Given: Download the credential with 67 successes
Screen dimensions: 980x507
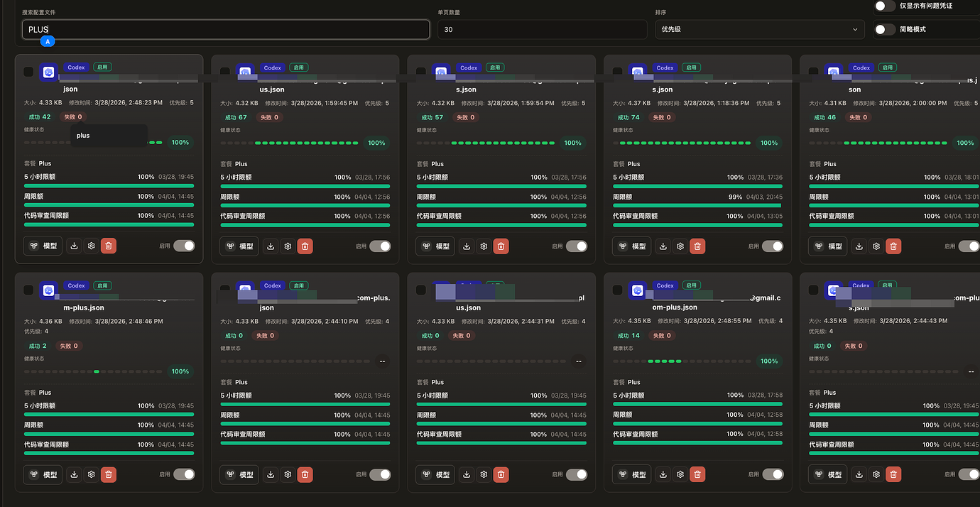Looking at the screenshot, I should click(271, 246).
